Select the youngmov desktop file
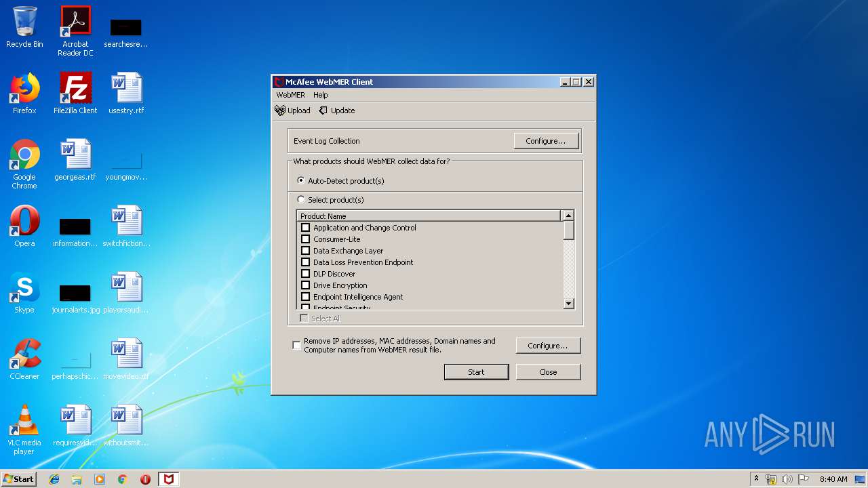 click(x=126, y=167)
